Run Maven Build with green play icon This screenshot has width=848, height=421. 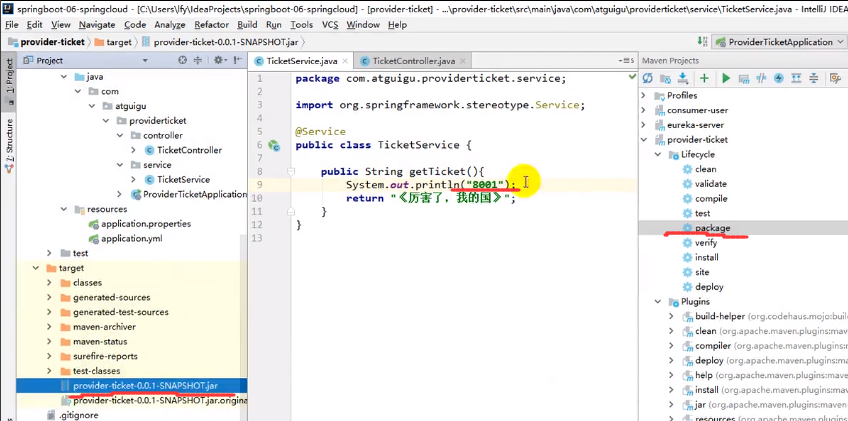(x=726, y=78)
